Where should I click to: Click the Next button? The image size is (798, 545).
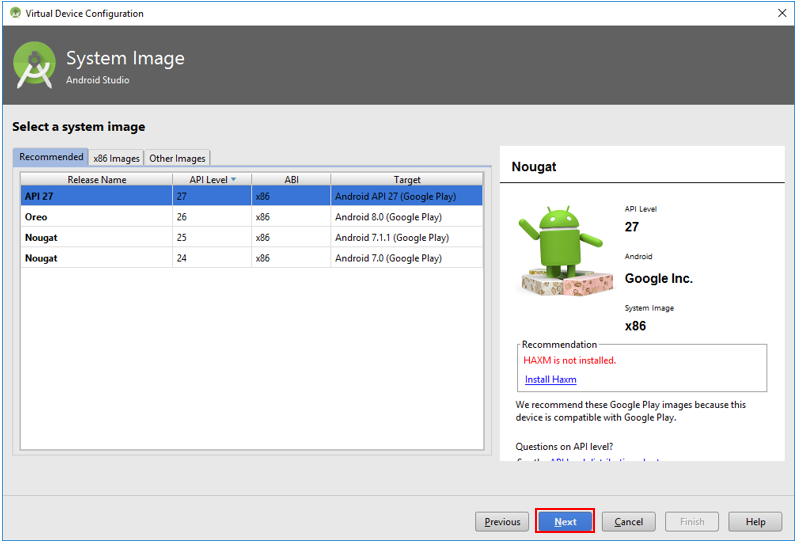[565, 522]
